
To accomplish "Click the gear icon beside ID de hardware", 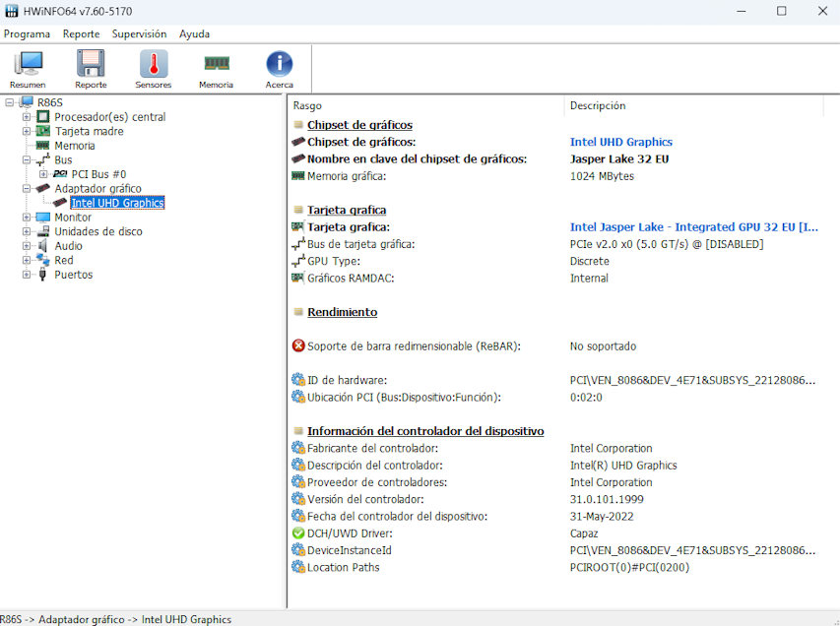I will (298, 380).
